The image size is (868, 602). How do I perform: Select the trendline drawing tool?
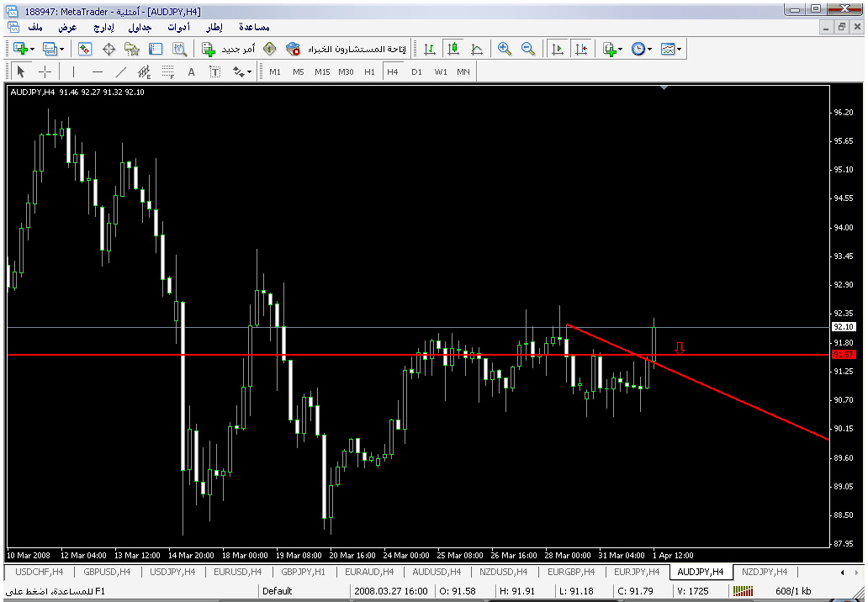[120, 71]
